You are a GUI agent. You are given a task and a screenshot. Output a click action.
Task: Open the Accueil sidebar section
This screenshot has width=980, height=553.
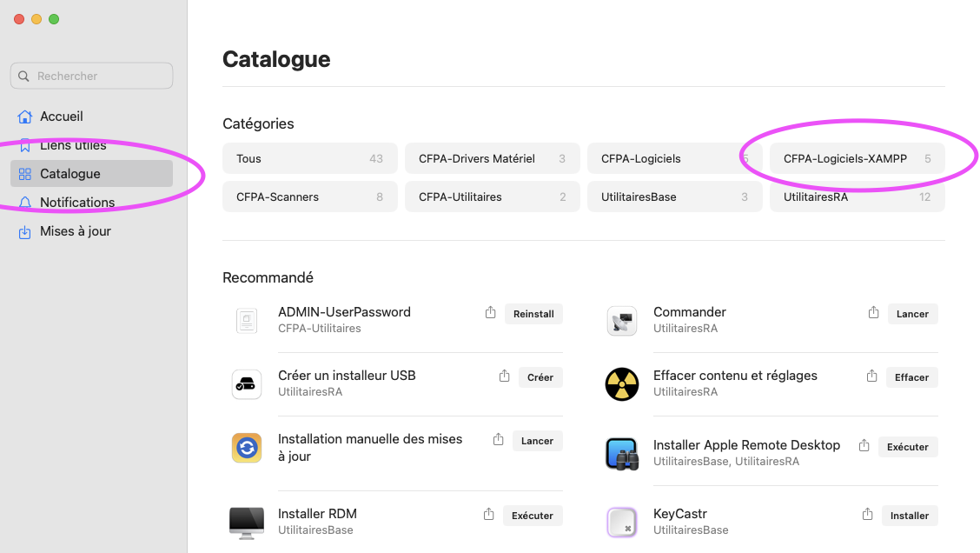point(61,117)
